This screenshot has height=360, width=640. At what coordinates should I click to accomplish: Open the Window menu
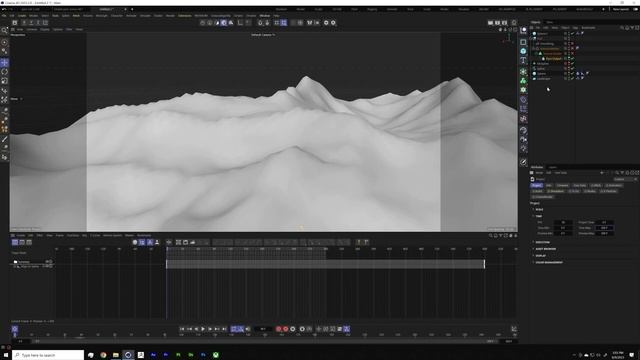(264, 16)
